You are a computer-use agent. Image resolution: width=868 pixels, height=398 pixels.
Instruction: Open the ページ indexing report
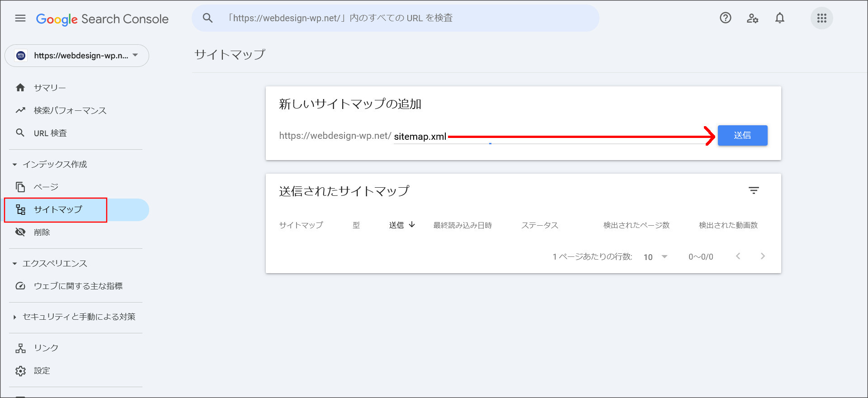[46, 187]
